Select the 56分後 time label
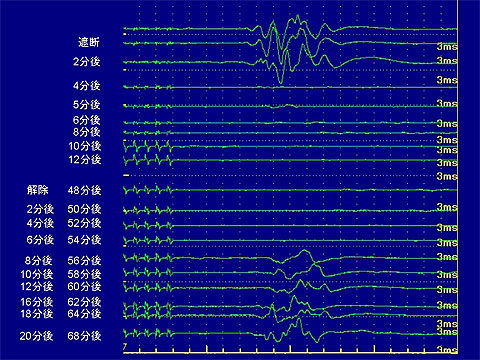Screen dimensions: 480x360 point(84,260)
